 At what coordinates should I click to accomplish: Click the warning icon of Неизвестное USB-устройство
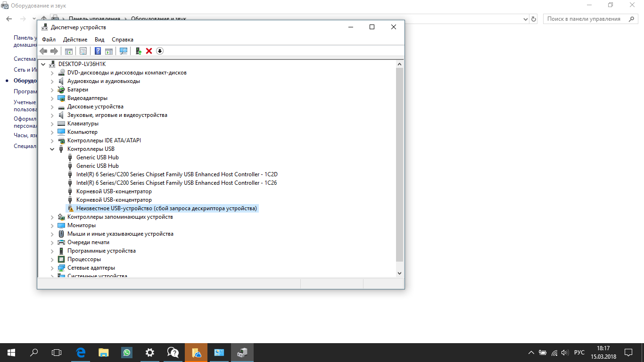(x=70, y=208)
